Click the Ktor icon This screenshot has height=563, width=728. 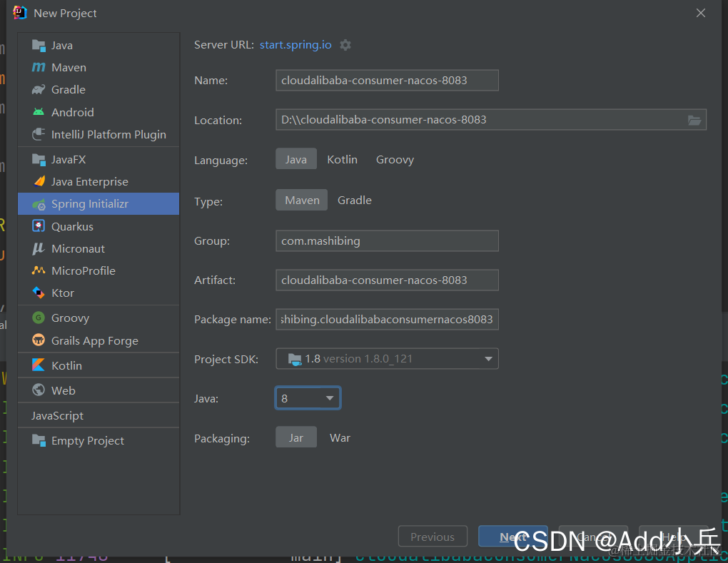pyautogui.click(x=39, y=293)
